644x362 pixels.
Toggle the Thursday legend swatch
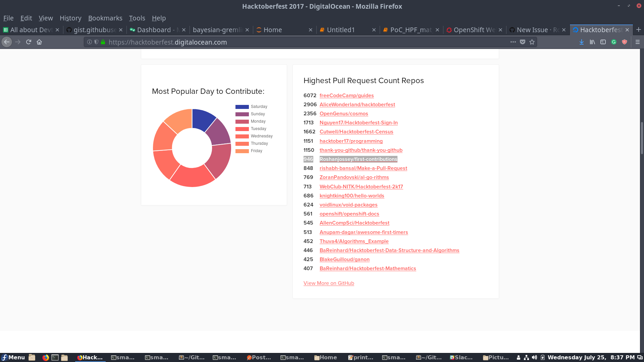pos(242,144)
